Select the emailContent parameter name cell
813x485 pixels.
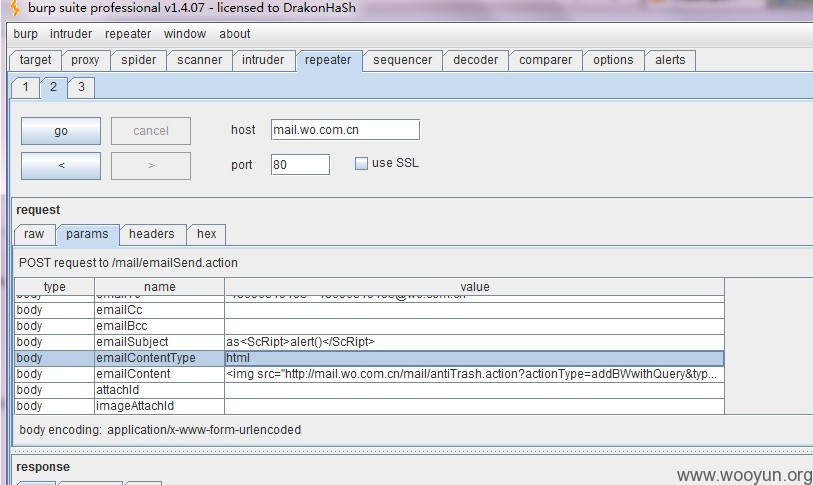pyautogui.click(x=160, y=375)
